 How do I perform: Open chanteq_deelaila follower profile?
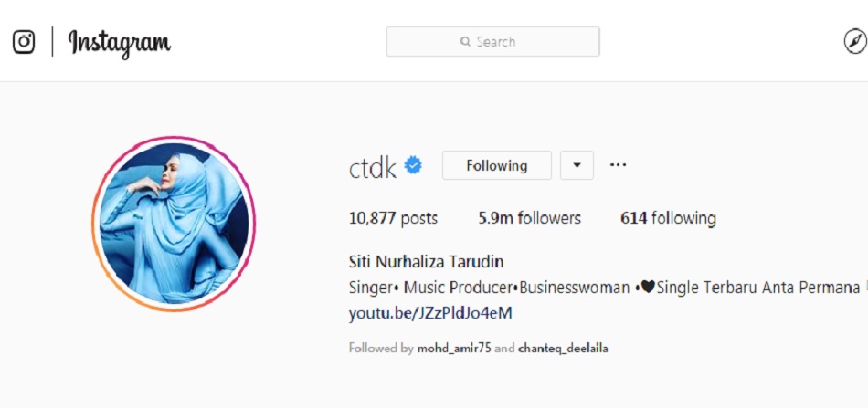click(563, 349)
